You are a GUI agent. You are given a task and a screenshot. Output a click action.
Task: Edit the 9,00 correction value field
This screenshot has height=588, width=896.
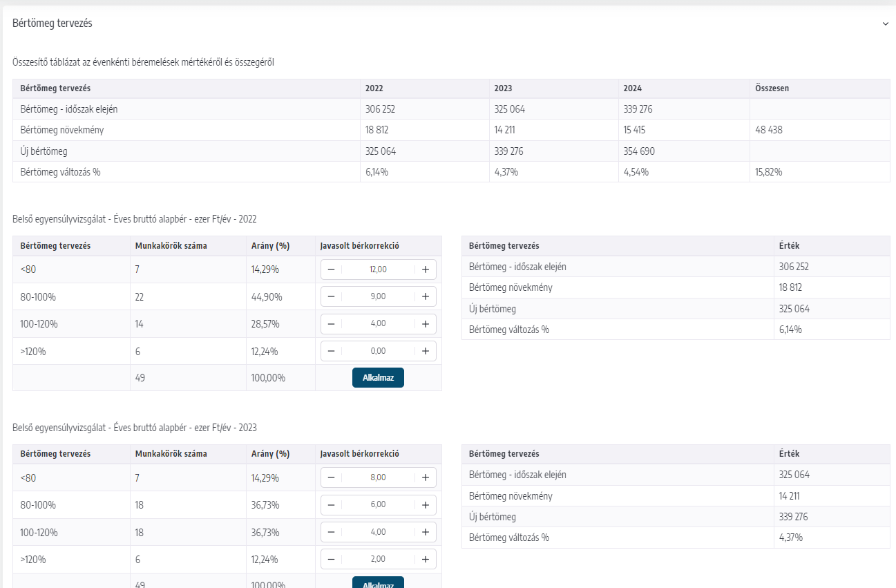point(378,296)
